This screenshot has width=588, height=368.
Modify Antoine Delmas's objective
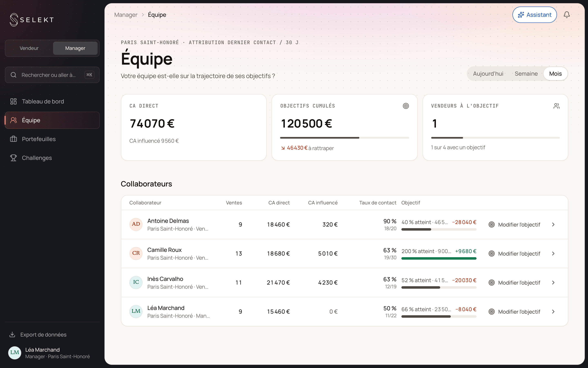(x=514, y=224)
